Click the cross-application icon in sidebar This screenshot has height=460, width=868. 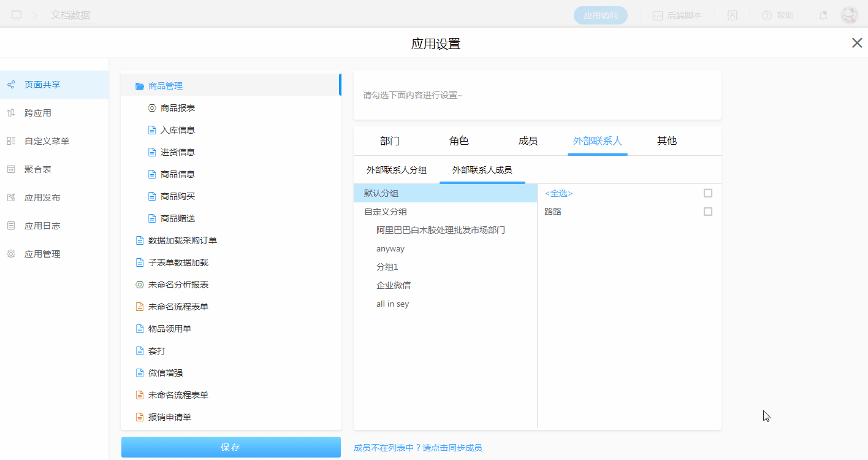click(x=11, y=113)
